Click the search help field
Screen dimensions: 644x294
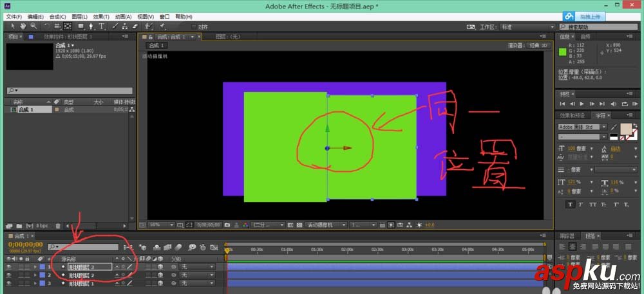click(x=599, y=27)
